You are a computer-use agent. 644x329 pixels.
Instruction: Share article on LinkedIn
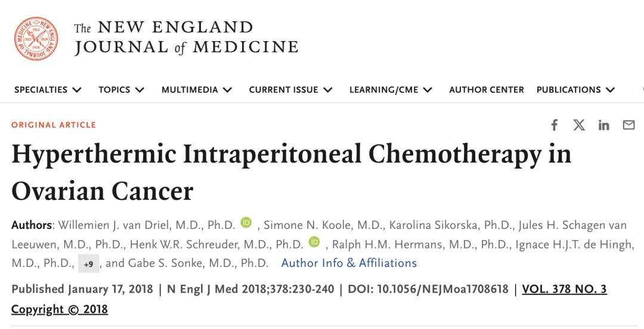(x=603, y=125)
